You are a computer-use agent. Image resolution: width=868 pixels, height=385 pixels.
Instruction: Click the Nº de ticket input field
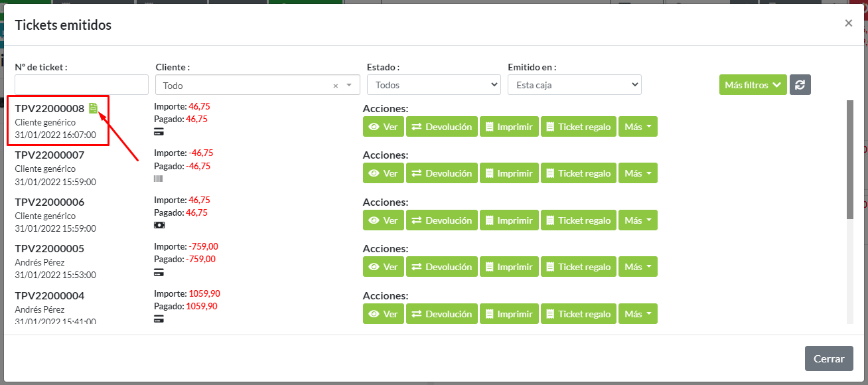[82, 85]
